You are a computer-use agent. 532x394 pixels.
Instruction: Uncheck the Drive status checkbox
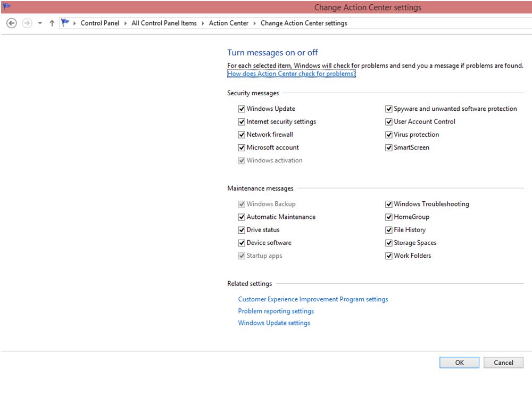click(x=242, y=229)
